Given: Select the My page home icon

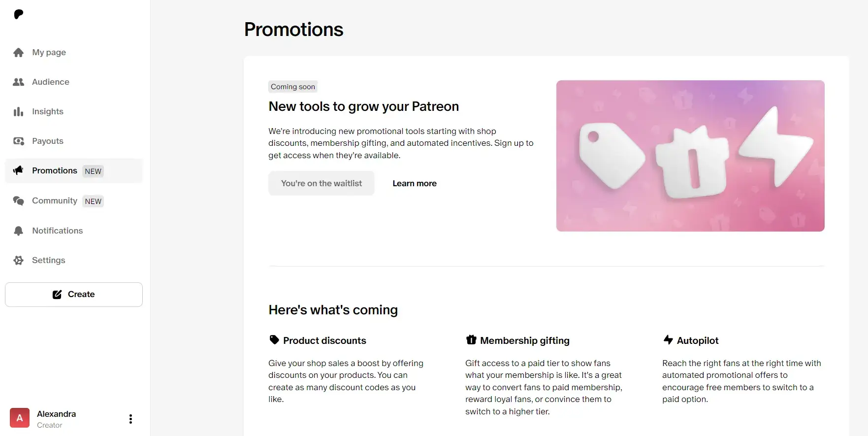Looking at the screenshot, I should click(x=18, y=52).
